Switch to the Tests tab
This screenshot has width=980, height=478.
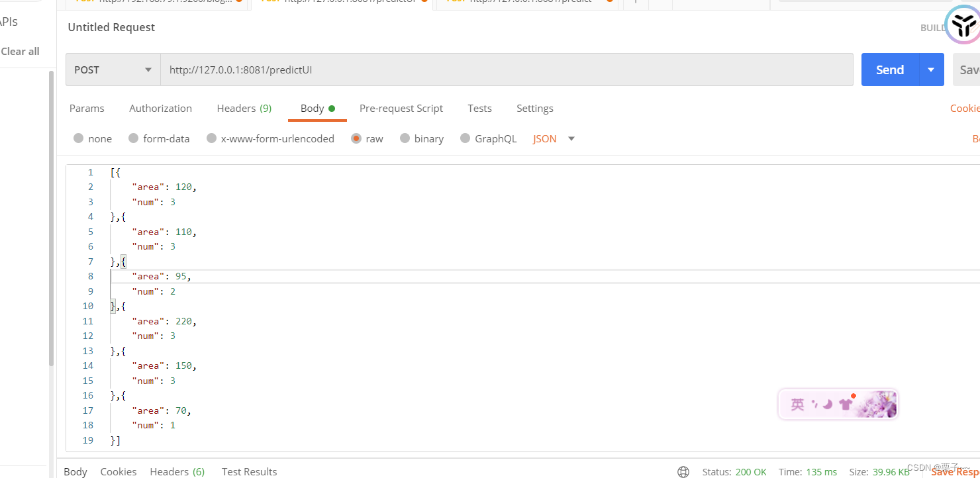point(479,109)
